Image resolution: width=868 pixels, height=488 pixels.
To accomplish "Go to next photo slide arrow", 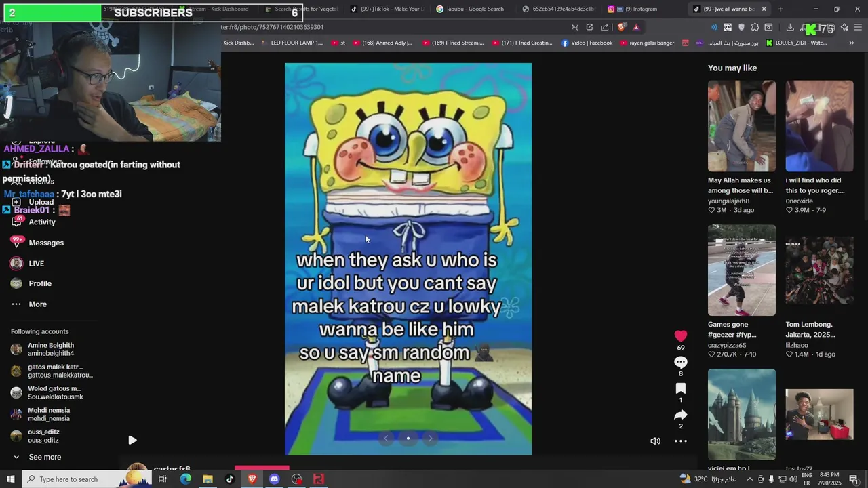I will click(x=429, y=438).
